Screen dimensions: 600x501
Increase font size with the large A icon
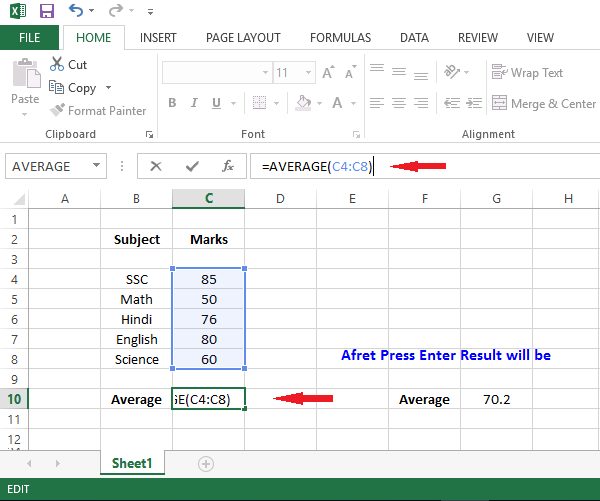point(328,72)
